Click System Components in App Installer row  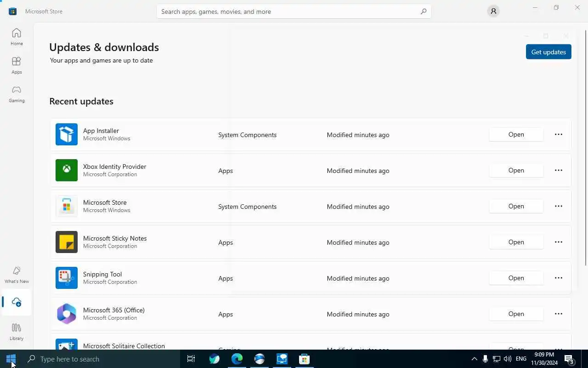247,135
